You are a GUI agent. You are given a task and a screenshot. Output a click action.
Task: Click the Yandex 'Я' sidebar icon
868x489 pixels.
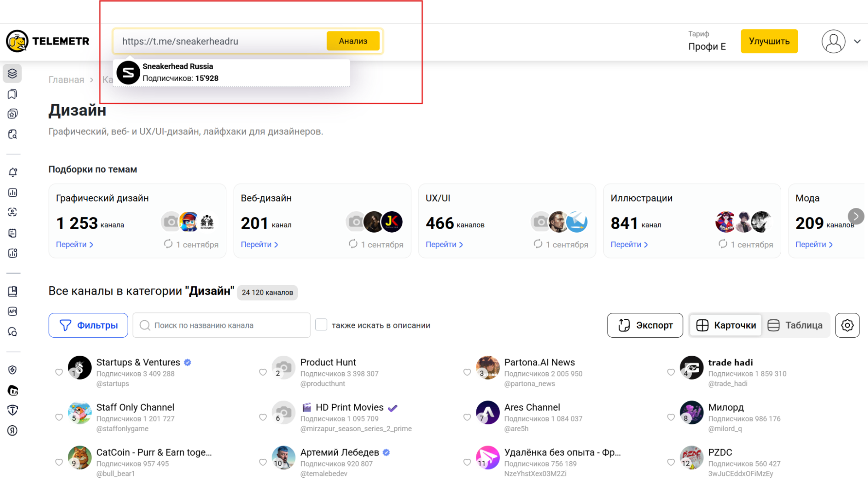click(13, 430)
